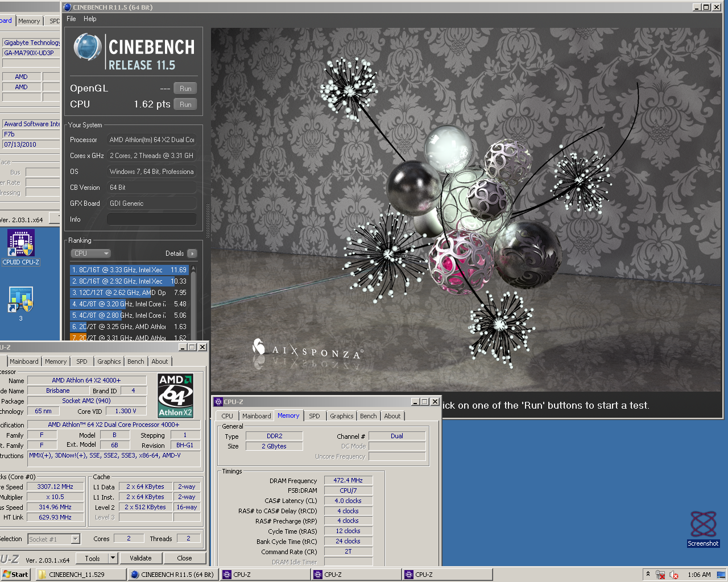Click the CPU-Z Memory window title icon
The image size is (728, 582).
(218, 402)
